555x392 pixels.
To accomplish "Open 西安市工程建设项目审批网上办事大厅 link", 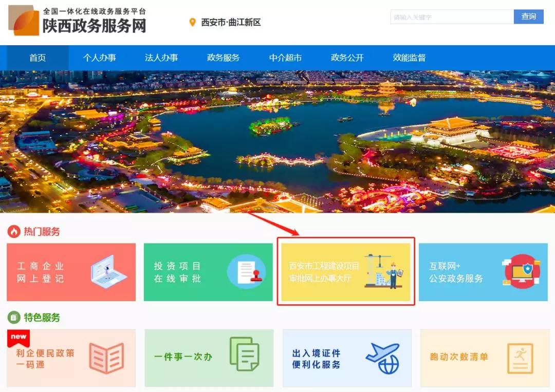I will tap(324, 272).
